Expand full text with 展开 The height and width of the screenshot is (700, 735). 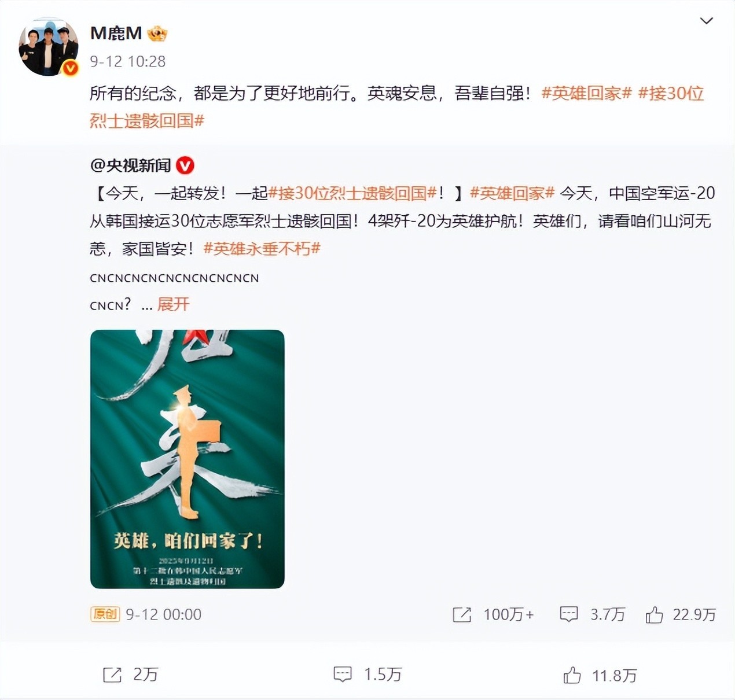click(x=173, y=304)
